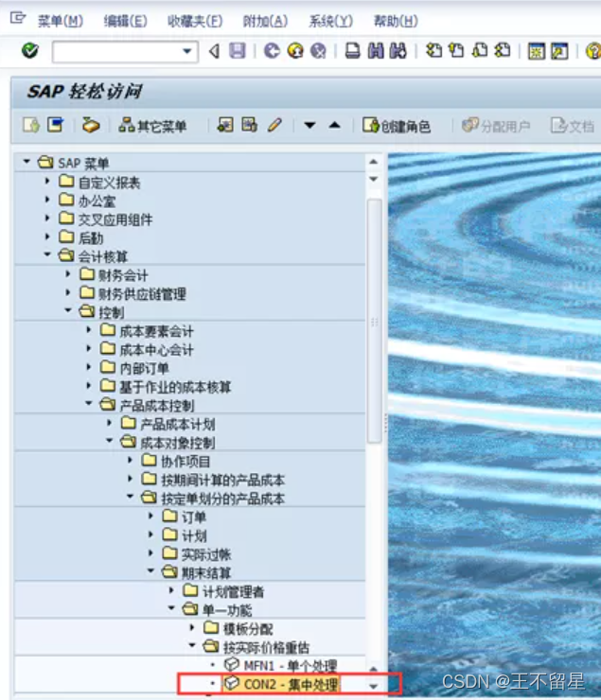Viewport: 601px width, 700px height.
Task: Click the Change Favorites pencil icon
Action: 274,125
